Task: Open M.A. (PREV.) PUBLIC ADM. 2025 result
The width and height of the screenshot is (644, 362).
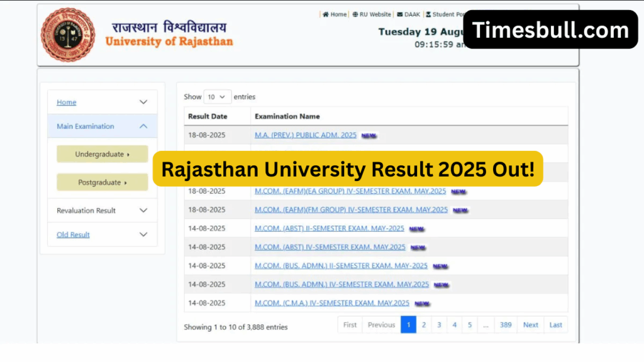Action: 305,135
